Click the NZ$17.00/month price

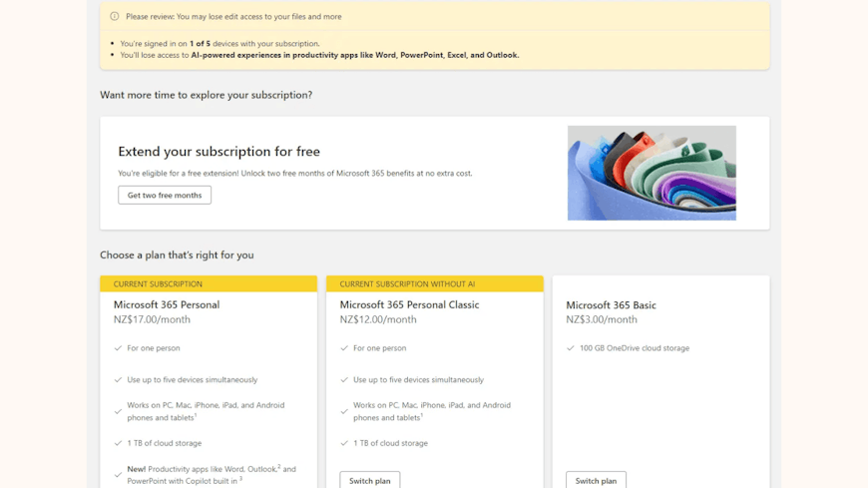pyautogui.click(x=152, y=319)
